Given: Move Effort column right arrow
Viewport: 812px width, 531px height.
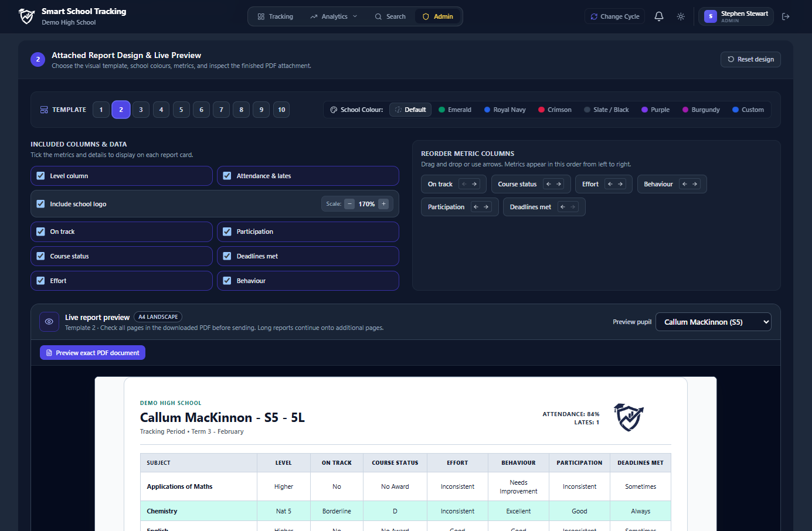Looking at the screenshot, I should pos(620,184).
